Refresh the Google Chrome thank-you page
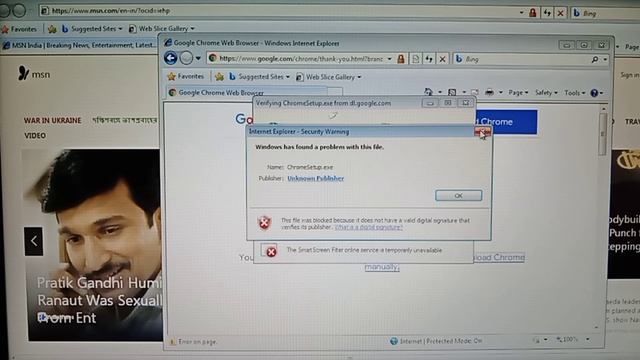The height and width of the screenshot is (360, 640). (x=429, y=59)
